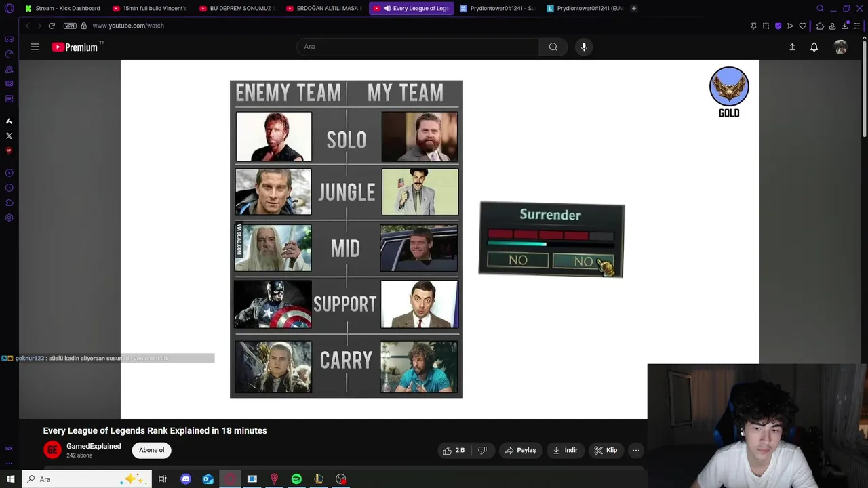Switch to first Prydiontower0#1241 tab

pyautogui.click(x=497, y=8)
